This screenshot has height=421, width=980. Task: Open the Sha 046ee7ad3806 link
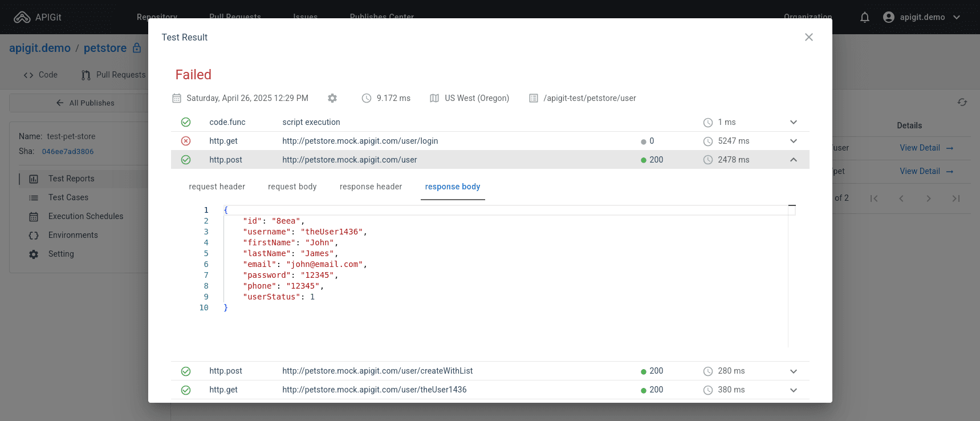pyautogui.click(x=68, y=152)
